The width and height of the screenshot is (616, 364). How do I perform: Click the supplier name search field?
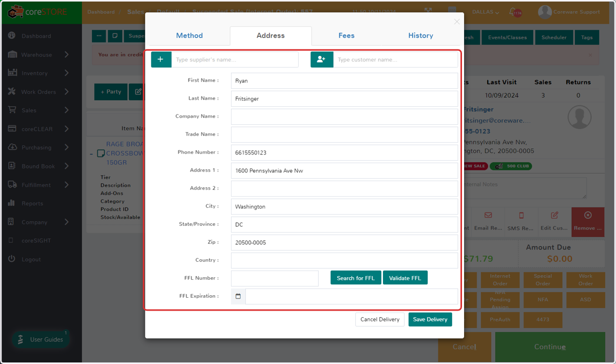[235, 60]
